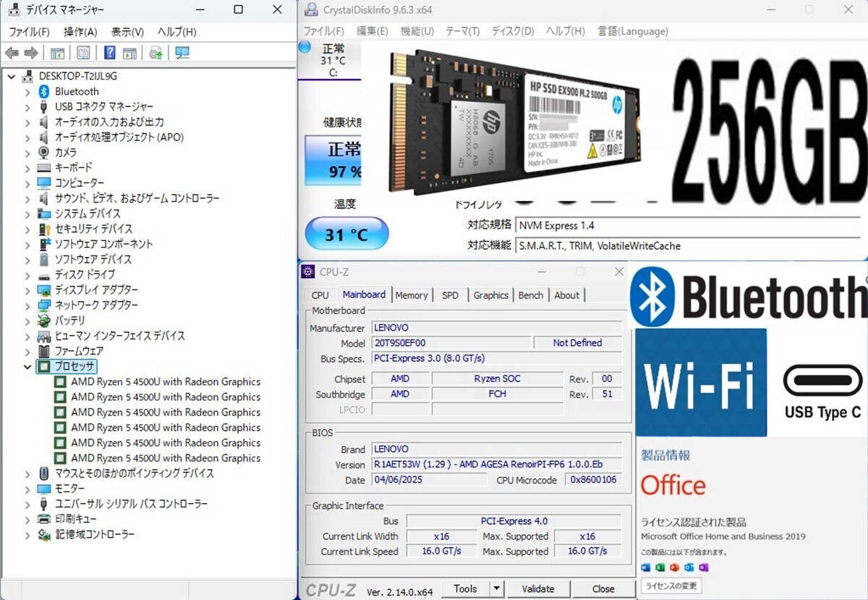Click the blue 31 °C temperature button
The height and width of the screenshot is (600, 868).
[x=346, y=234]
